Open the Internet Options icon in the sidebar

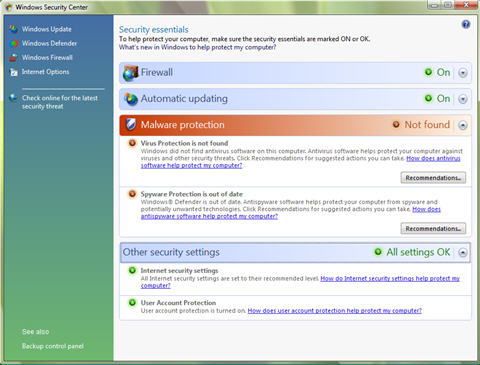click(x=14, y=72)
